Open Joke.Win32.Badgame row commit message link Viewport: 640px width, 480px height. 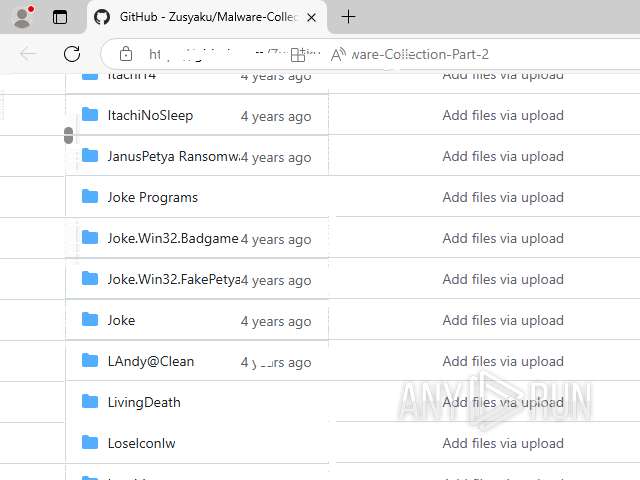click(503, 238)
